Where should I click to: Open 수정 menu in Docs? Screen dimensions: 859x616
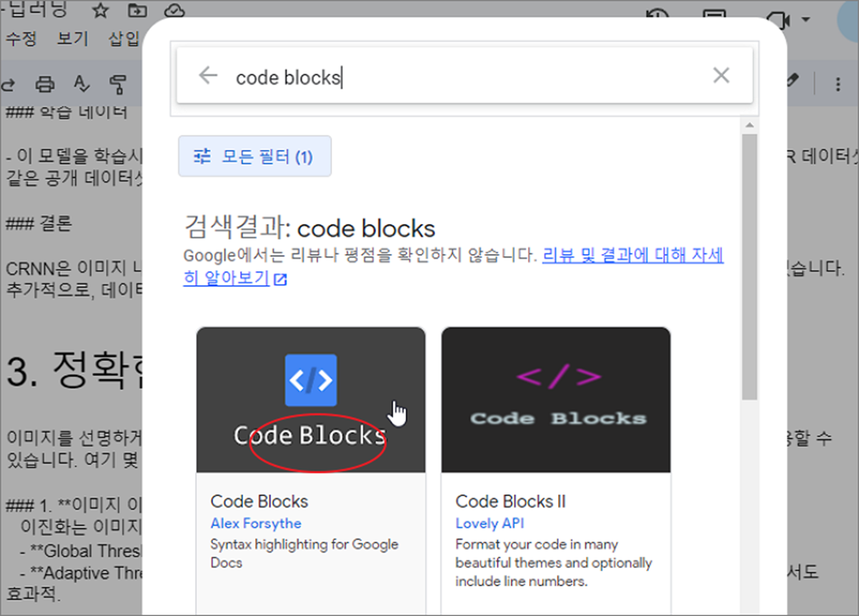21,38
